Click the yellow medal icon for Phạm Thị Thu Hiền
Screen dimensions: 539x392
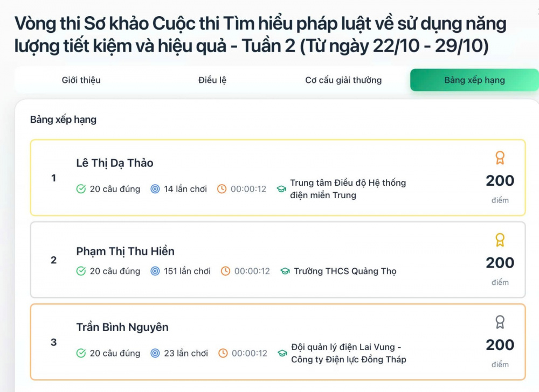(500, 240)
